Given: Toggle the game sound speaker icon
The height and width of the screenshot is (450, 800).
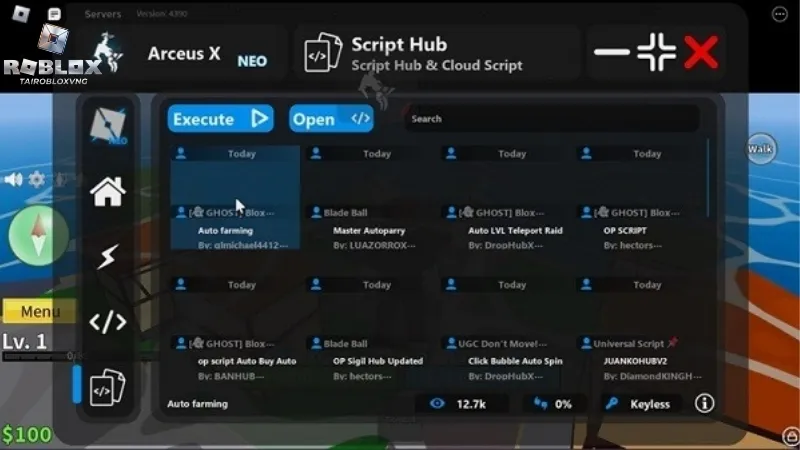Looking at the screenshot, I should [x=13, y=180].
